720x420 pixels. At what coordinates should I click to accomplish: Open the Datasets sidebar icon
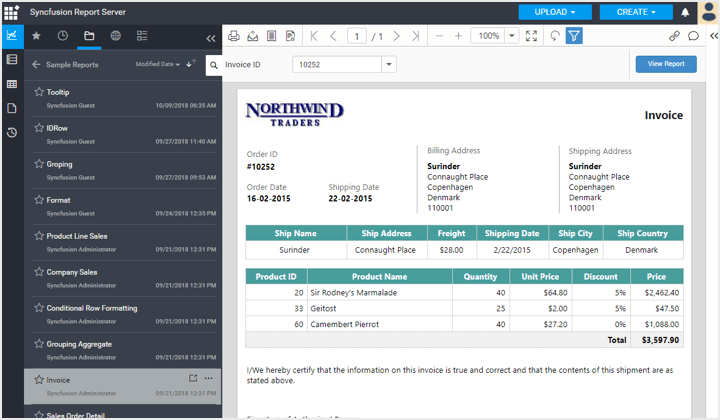click(12, 59)
